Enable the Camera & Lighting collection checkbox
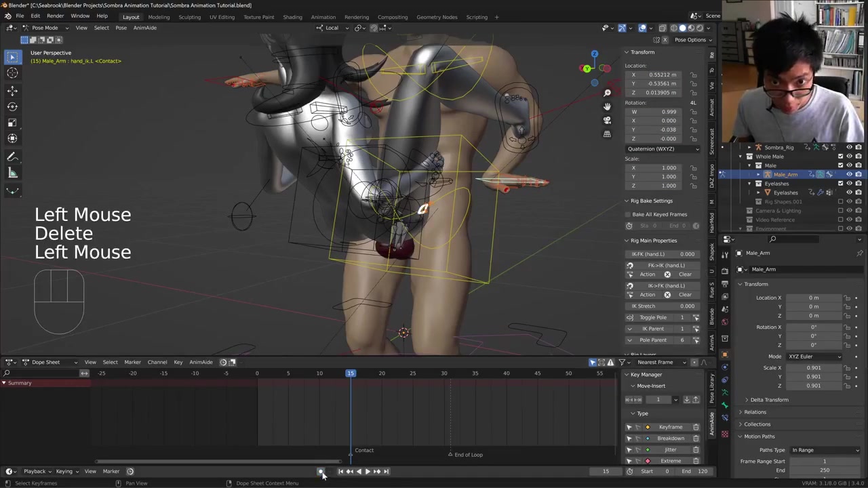This screenshot has height=488, width=868. coord(841,211)
